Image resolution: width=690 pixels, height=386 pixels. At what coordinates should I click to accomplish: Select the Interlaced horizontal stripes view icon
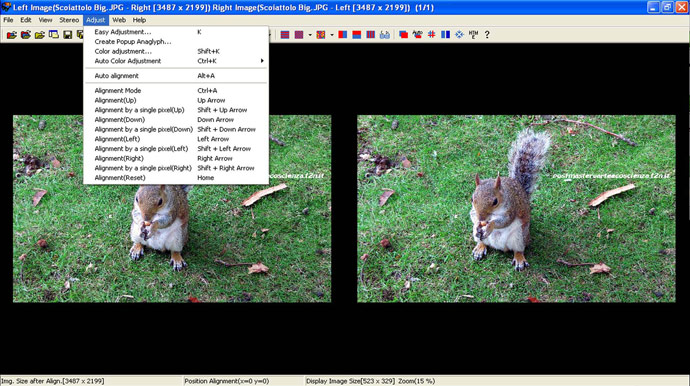[285, 35]
